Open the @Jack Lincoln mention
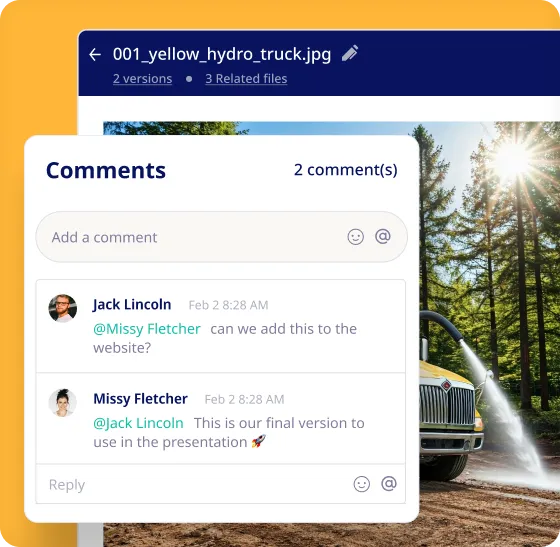This screenshot has height=547, width=560. pos(139,423)
